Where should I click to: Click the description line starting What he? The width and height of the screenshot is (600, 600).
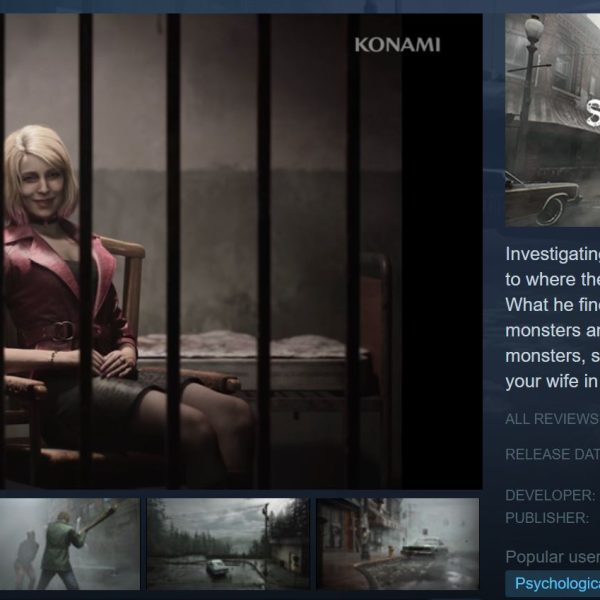coord(553,305)
